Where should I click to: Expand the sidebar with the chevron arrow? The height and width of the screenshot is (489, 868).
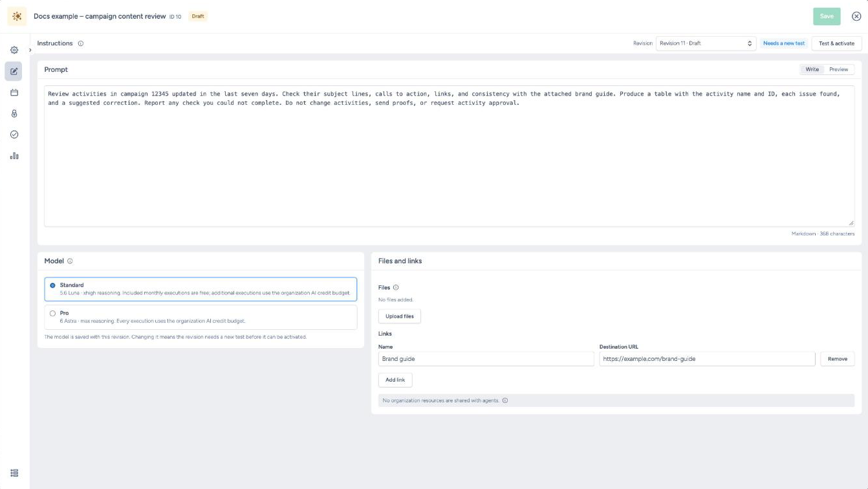click(x=30, y=50)
